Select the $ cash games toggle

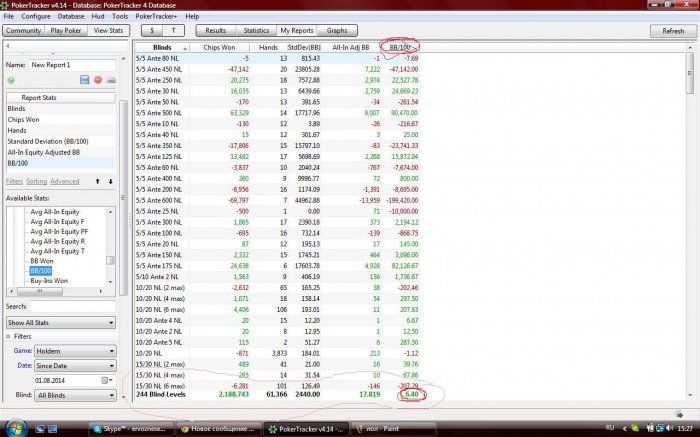point(152,30)
